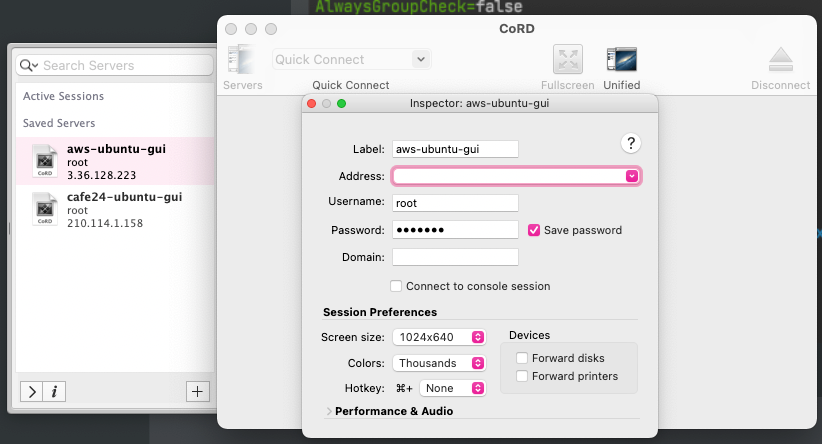This screenshot has height=444, width=822.
Task: Click the Active Sessions header
Action: pos(63,96)
